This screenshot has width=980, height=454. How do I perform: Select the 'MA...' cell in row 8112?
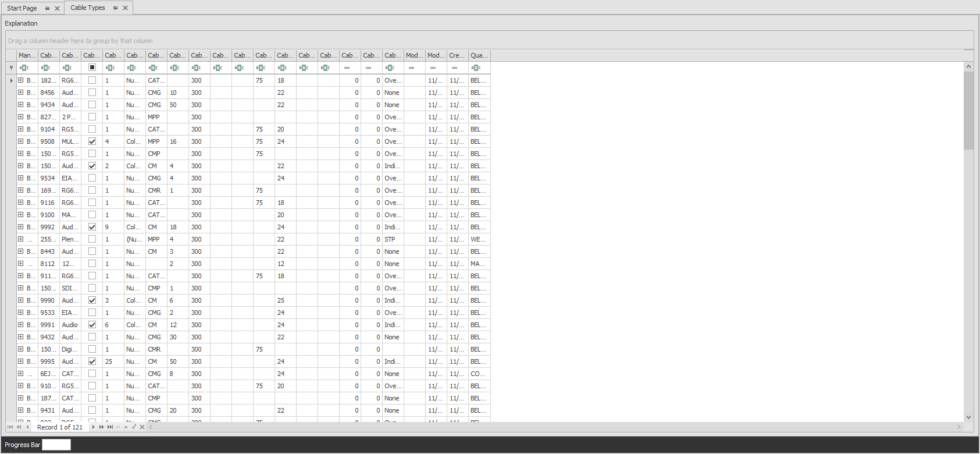pos(479,264)
